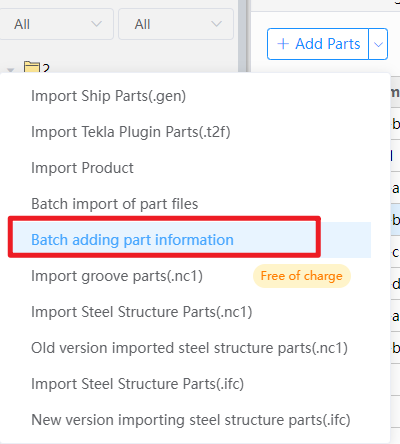Open the first All filter dropdown
The height and width of the screenshot is (444, 400).
[x=56, y=24]
